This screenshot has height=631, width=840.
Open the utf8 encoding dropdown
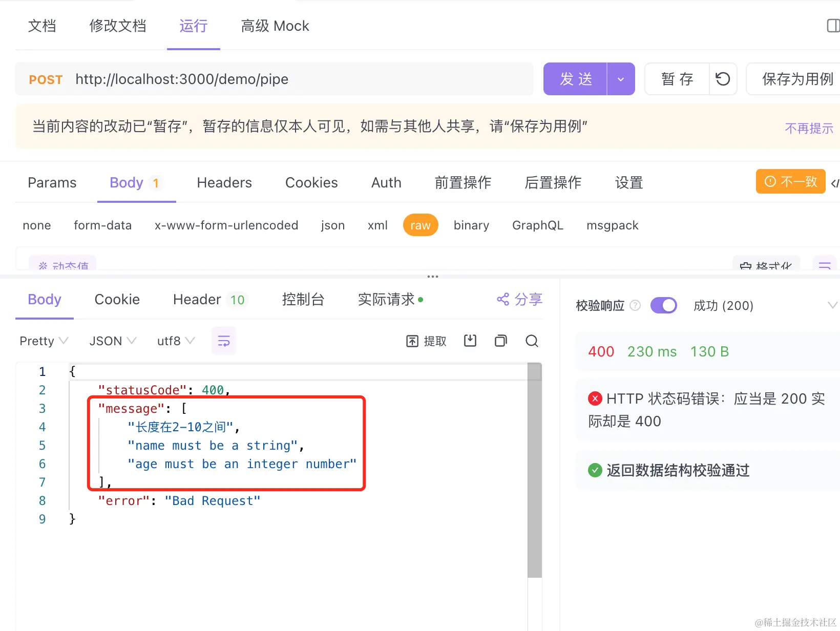(176, 341)
